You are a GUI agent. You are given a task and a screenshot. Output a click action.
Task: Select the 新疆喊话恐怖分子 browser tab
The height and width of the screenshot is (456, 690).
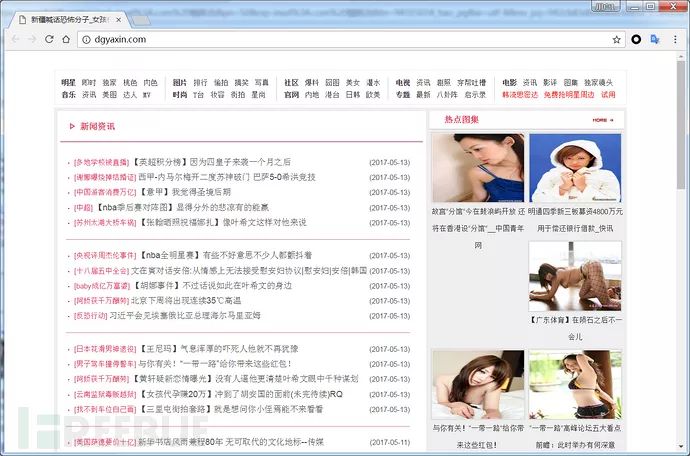tap(68, 20)
